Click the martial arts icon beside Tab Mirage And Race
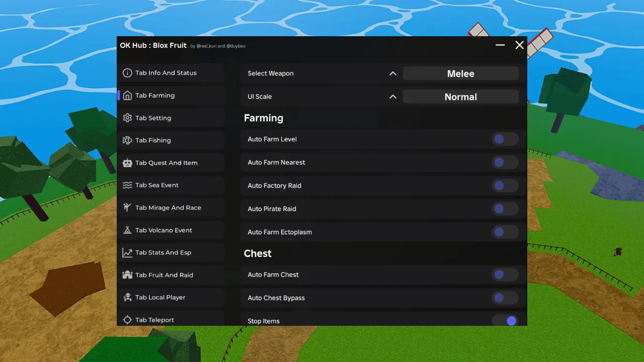The width and height of the screenshot is (644, 362). [x=127, y=208]
